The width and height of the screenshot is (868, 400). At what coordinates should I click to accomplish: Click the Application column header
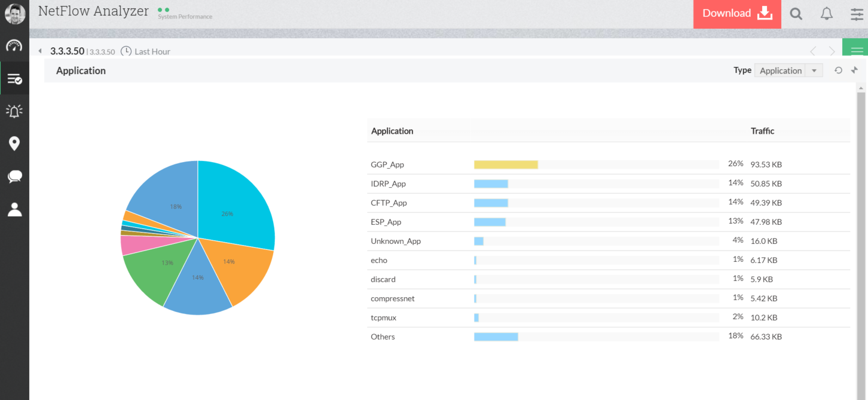[392, 131]
